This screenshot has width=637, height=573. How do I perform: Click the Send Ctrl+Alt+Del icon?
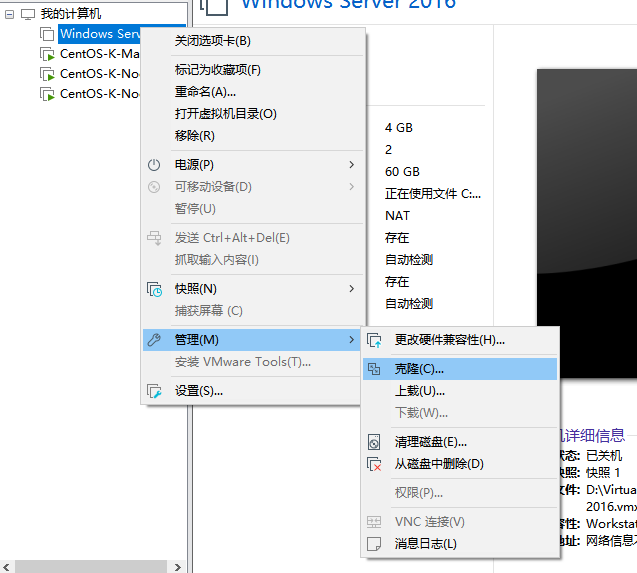point(154,238)
